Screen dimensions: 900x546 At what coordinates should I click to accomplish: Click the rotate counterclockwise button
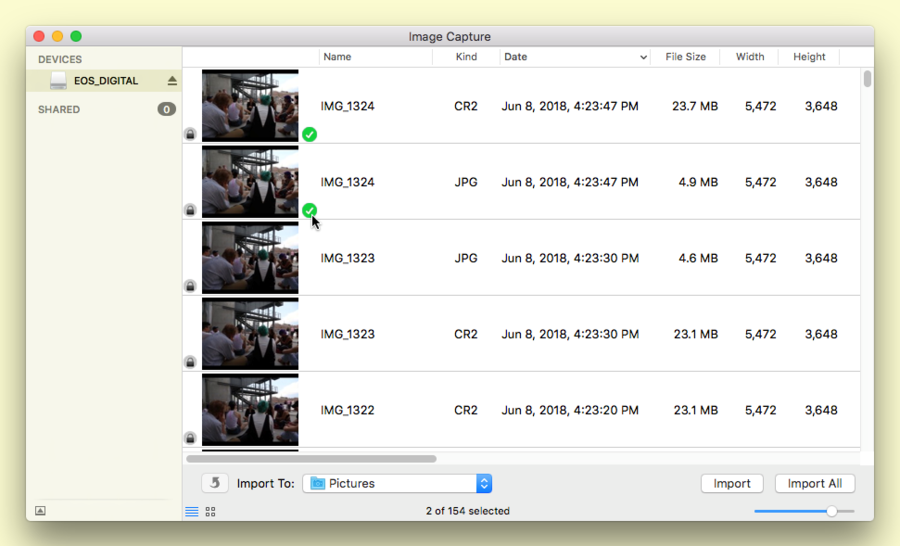215,483
